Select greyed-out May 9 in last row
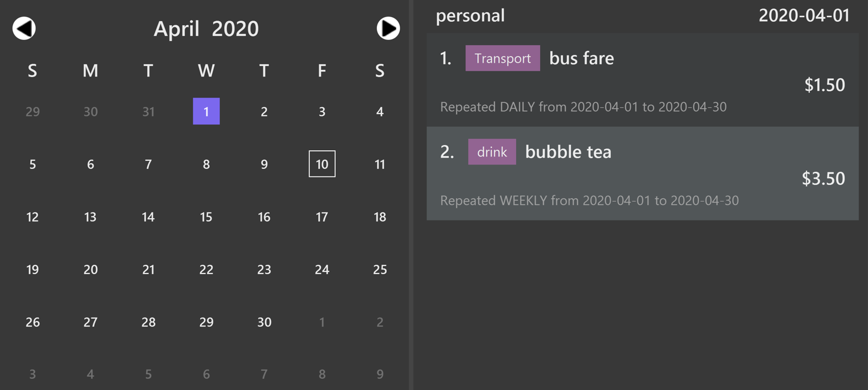868x390 pixels. coord(380,375)
